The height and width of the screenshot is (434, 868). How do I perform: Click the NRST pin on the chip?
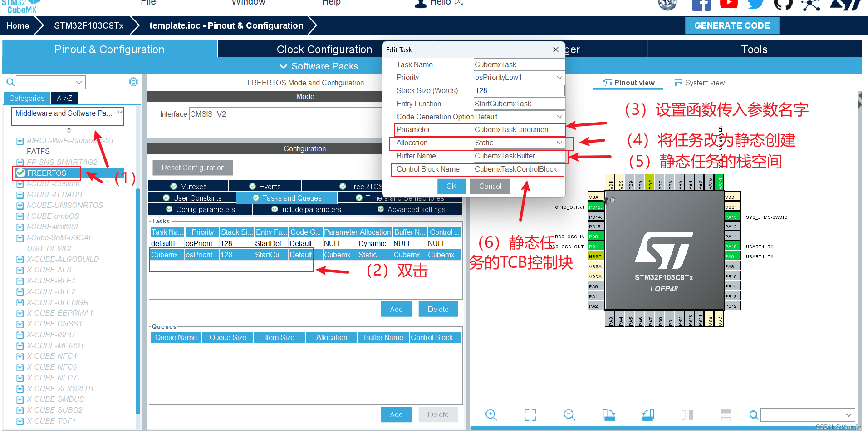pyautogui.click(x=596, y=256)
